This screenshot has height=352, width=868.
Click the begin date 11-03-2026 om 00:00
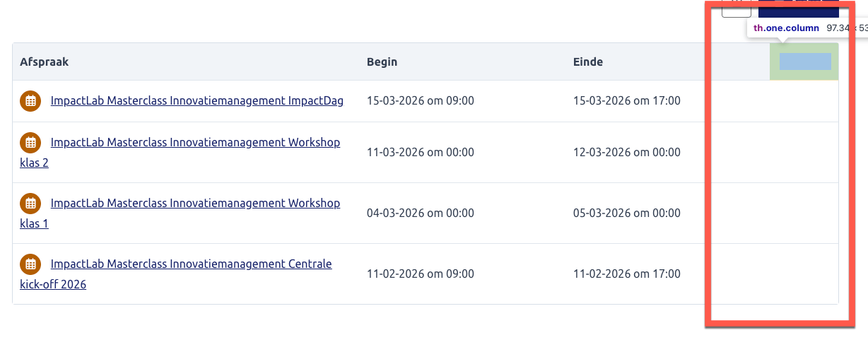click(x=420, y=152)
